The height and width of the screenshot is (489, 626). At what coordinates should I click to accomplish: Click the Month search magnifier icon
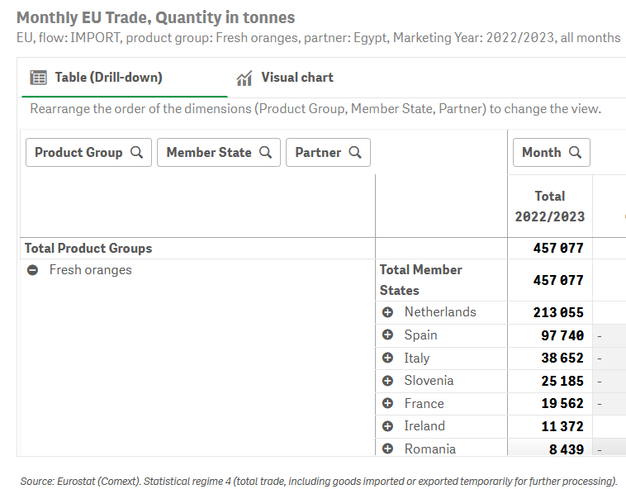pos(575,153)
